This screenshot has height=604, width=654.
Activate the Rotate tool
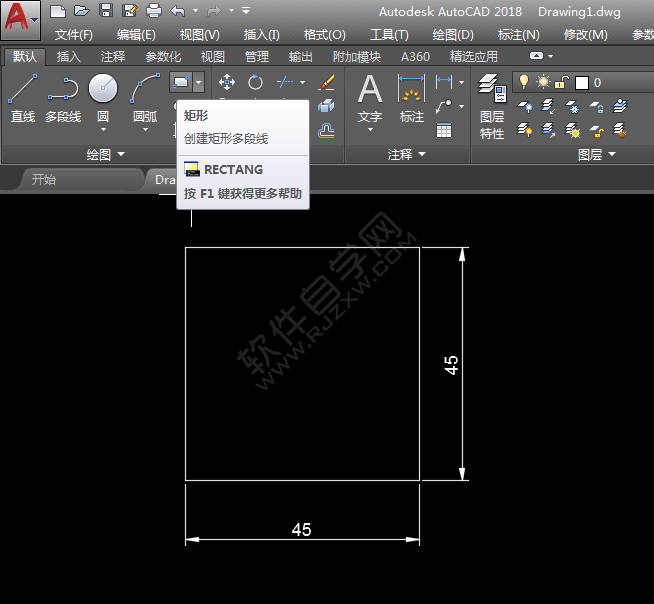click(x=256, y=82)
